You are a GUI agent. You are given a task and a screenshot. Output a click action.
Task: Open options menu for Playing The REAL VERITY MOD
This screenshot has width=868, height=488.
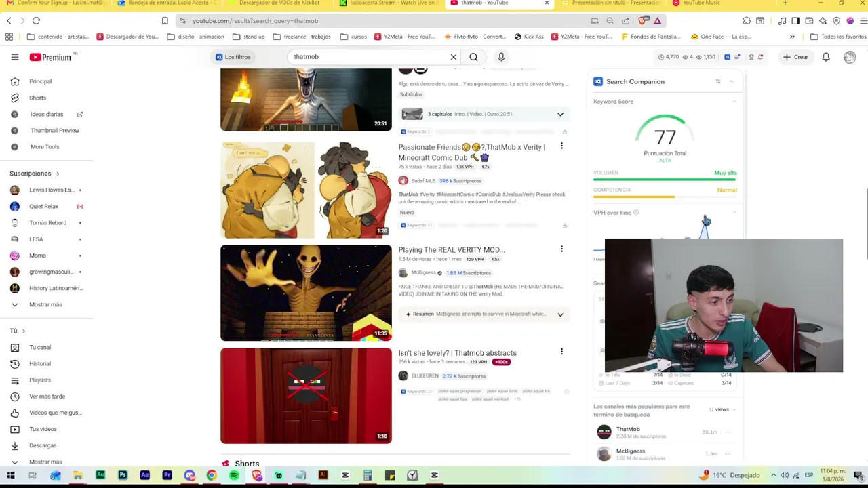tap(561, 249)
